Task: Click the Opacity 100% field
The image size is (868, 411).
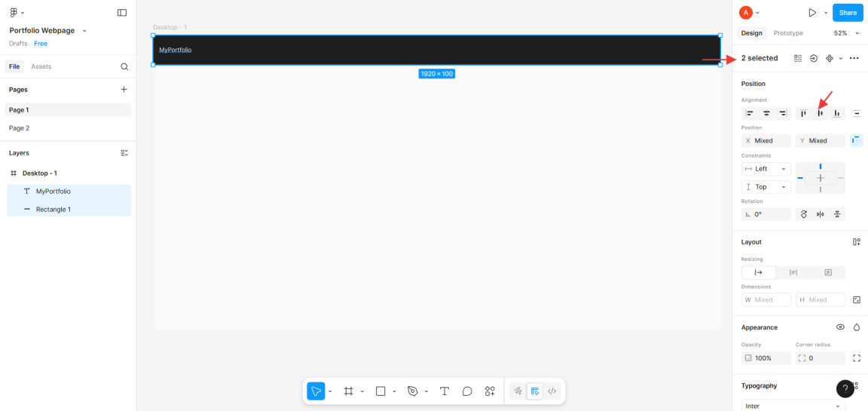Action: pyautogui.click(x=766, y=358)
